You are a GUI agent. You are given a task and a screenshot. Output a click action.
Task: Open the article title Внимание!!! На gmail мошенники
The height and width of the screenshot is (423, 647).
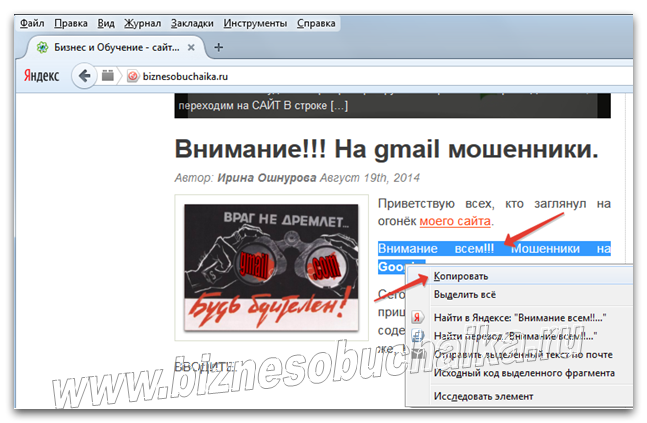[x=387, y=149]
